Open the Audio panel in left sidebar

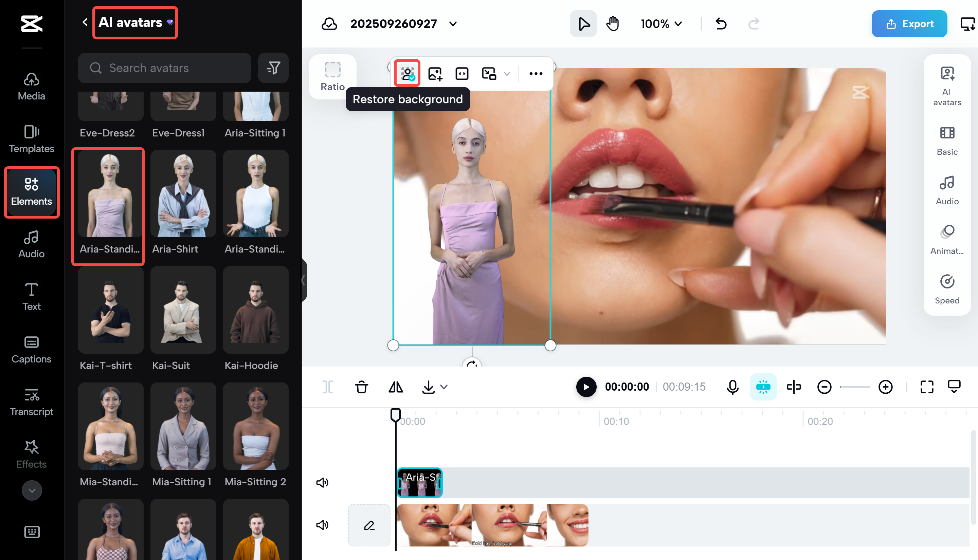coord(32,245)
